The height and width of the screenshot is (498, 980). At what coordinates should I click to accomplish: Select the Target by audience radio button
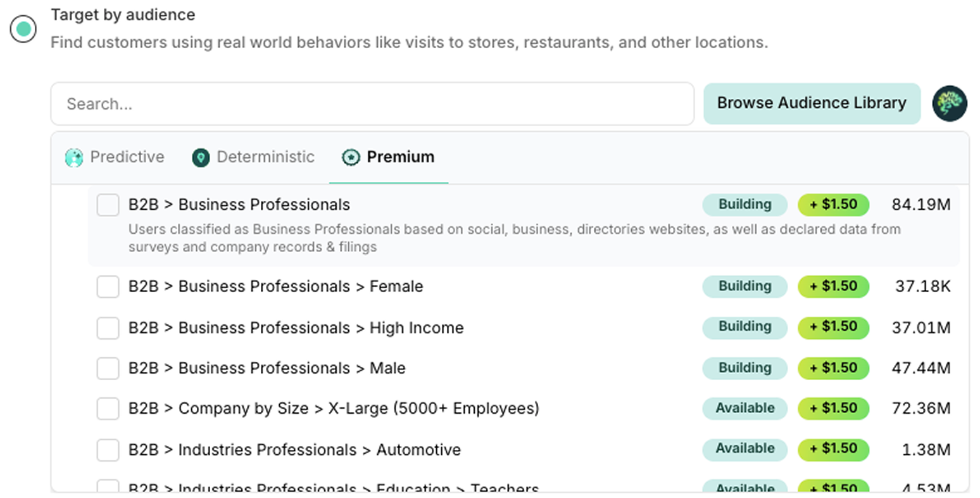[23, 29]
